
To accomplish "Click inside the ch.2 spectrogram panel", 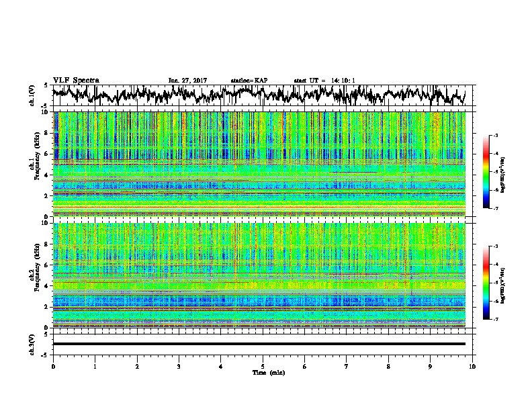I will click(259, 275).
